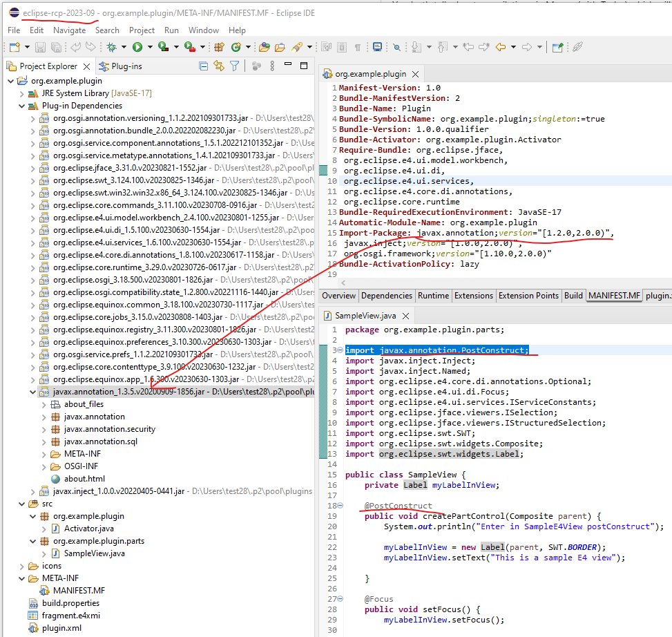The width and height of the screenshot is (672, 637).
Task: Open the Run button dropdown arrow
Action: (x=149, y=46)
